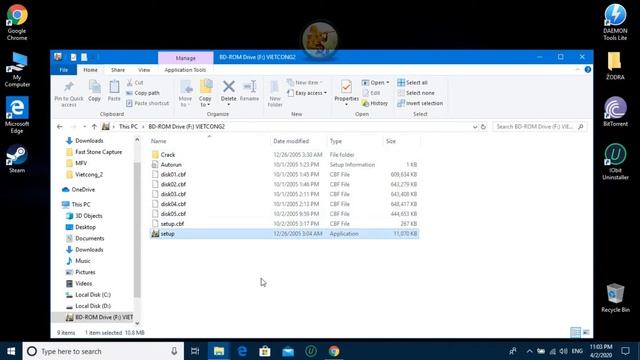Go up one folder level
Viewport: 640px width, 360px height.
point(94,127)
